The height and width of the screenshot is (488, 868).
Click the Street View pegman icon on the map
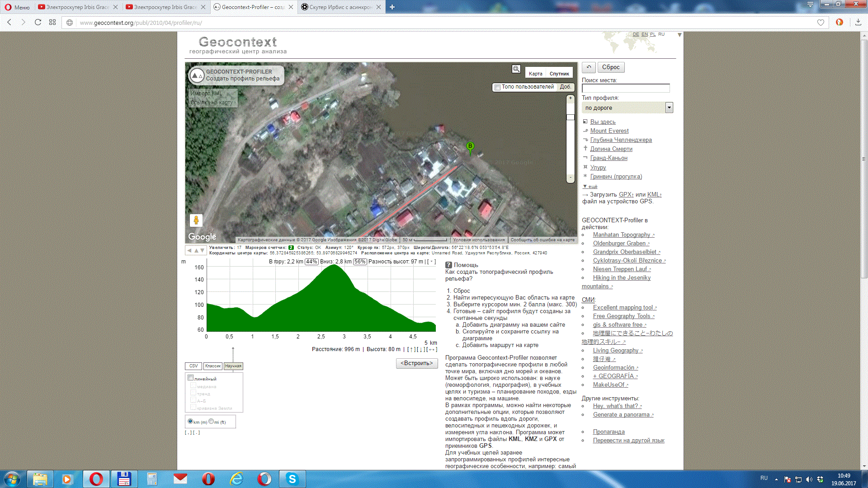point(196,220)
